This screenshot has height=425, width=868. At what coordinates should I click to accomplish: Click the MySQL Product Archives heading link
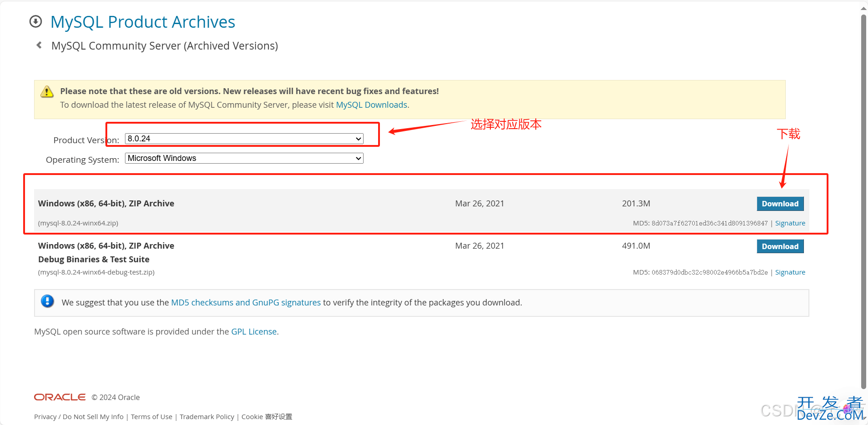pyautogui.click(x=143, y=22)
